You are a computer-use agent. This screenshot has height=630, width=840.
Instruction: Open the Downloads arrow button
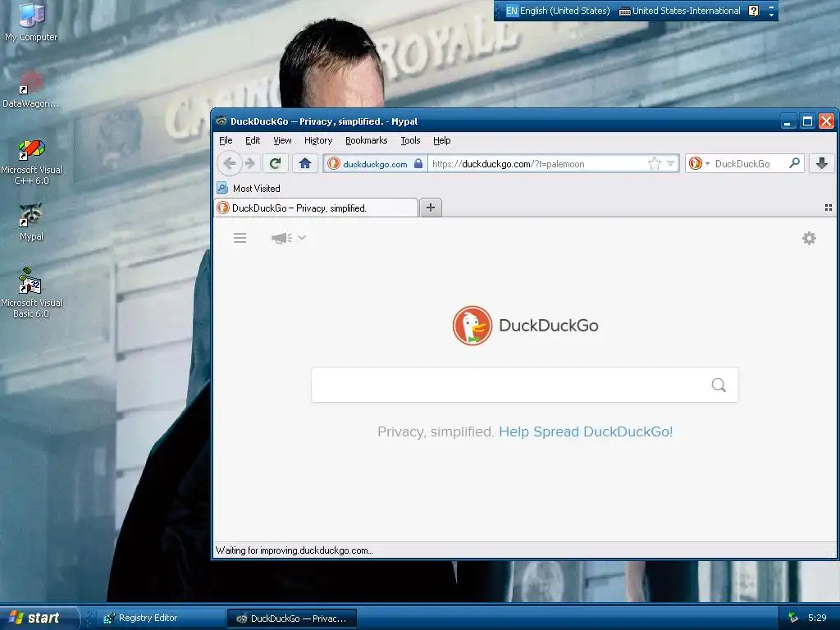coord(822,163)
